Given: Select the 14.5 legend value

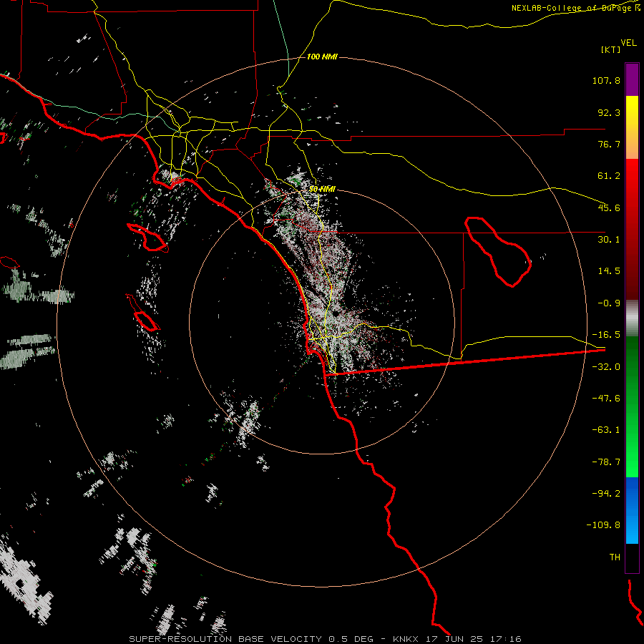Looking at the screenshot, I should point(609,271).
